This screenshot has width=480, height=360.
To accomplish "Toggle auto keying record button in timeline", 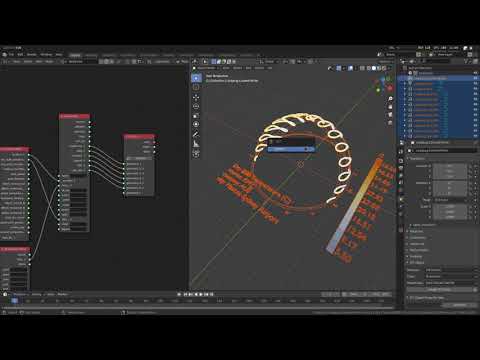I will tap(179, 294).
